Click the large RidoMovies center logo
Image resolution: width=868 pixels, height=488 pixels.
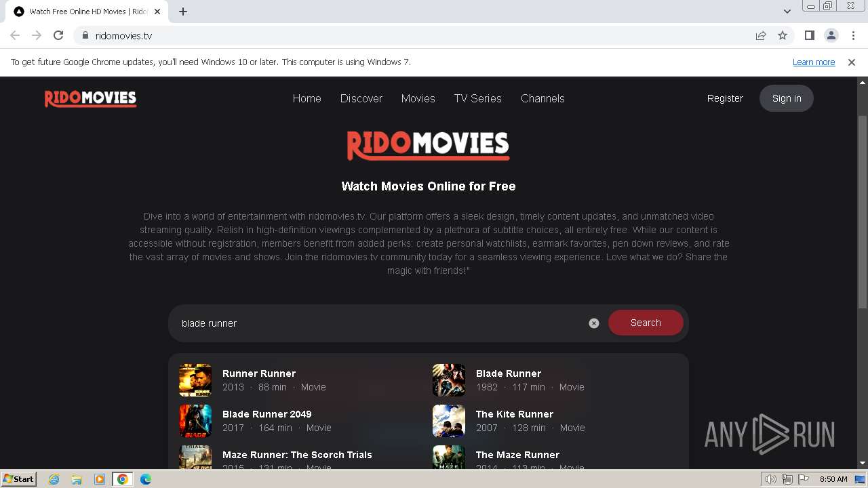coord(429,145)
